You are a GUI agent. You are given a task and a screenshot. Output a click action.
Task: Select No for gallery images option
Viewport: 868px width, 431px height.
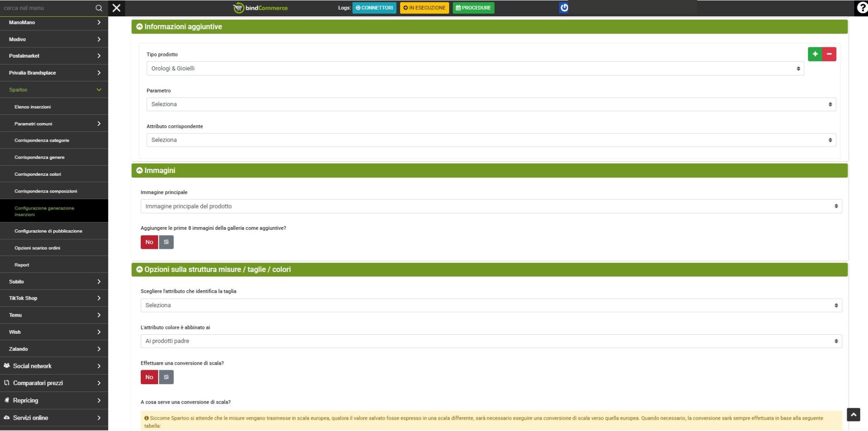tap(149, 242)
